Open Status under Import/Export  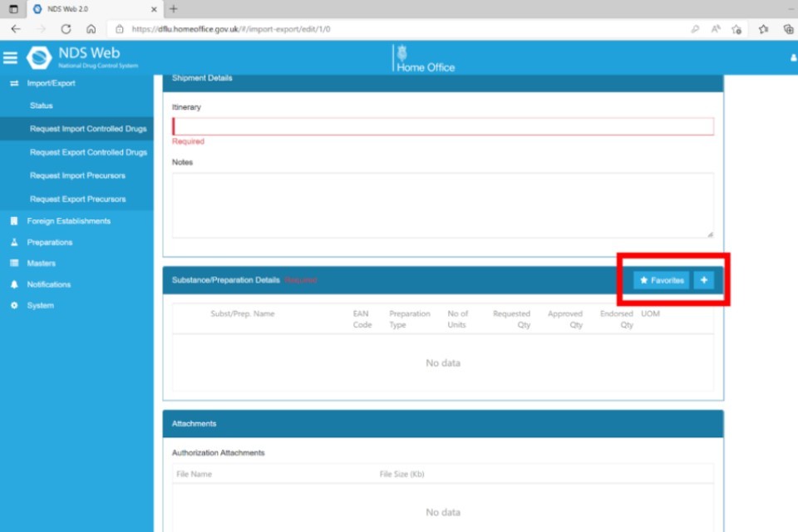pyautogui.click(x=42, y=106)
